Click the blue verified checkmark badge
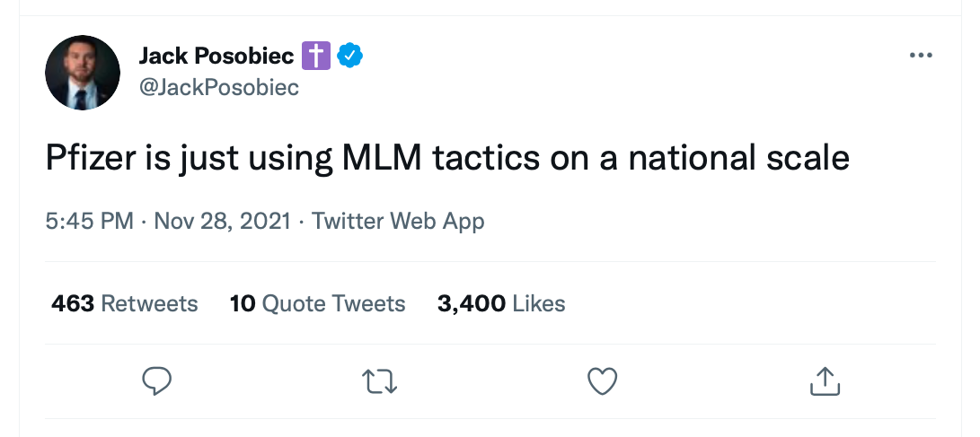This screenshot has width=980, height=437. pyautogui.click(x=349, y=57)
